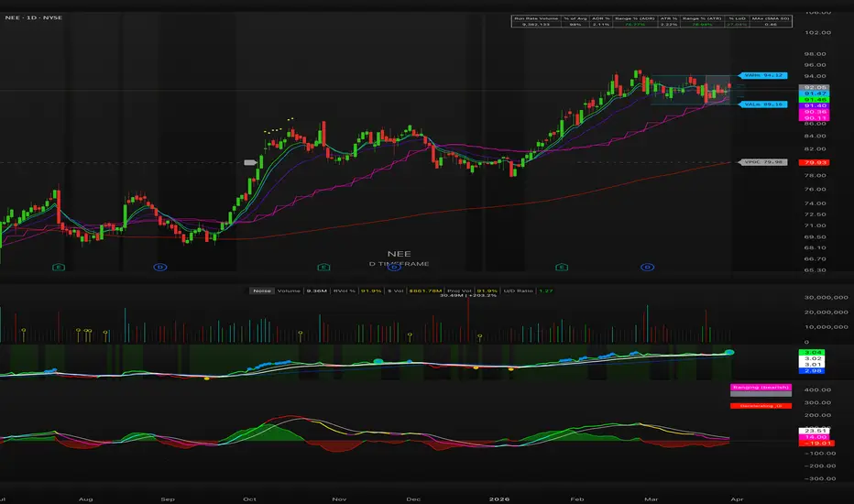This screenshot has width=854, height=504.
Task: Click the green 3.04 indicator value
Action: point(813,353)
